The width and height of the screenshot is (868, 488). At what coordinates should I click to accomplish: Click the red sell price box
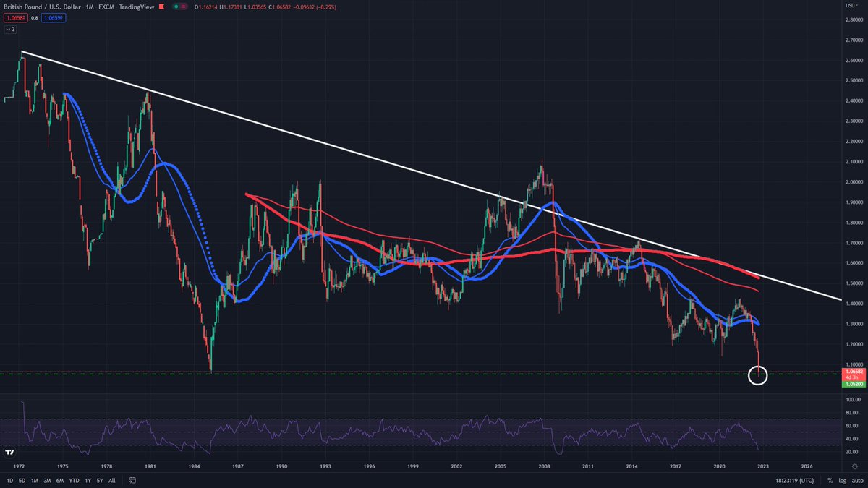(16, 17)
